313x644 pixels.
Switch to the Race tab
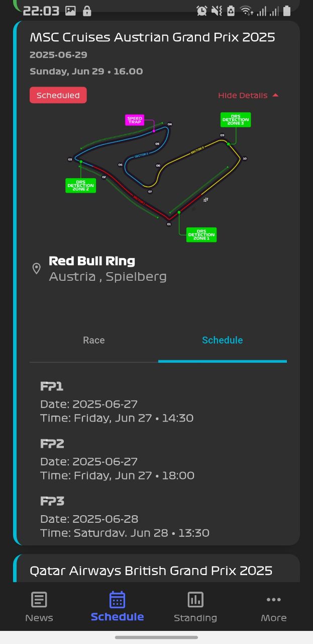coord(94,341)
